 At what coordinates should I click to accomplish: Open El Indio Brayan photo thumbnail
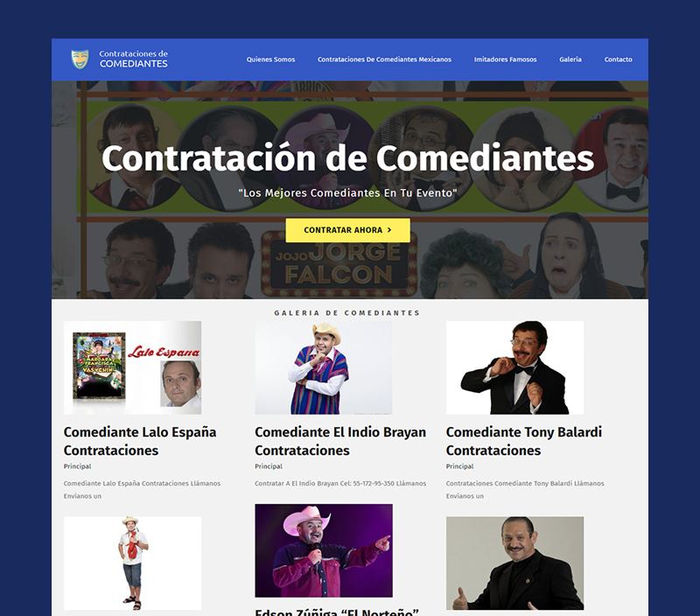point(324,367)
